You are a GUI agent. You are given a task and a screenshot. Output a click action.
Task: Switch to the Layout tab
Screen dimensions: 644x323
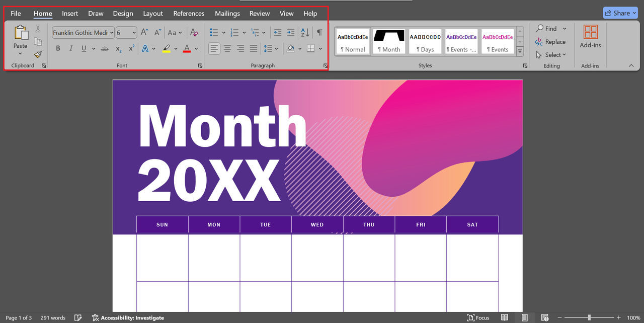(153, 14)
